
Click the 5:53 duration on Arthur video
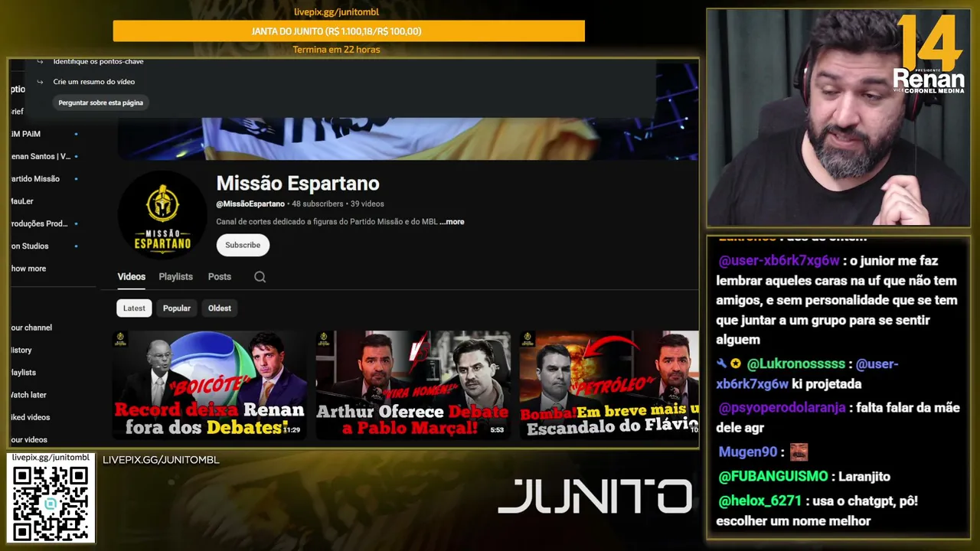point(498,430)
